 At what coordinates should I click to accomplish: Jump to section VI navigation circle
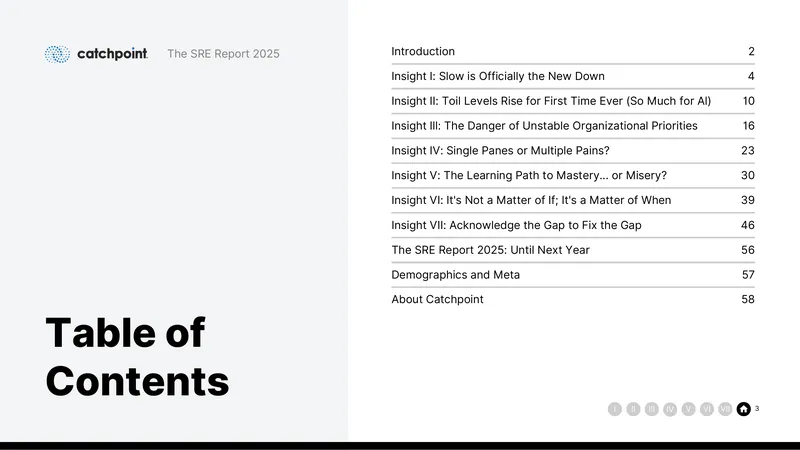(707, 409)
